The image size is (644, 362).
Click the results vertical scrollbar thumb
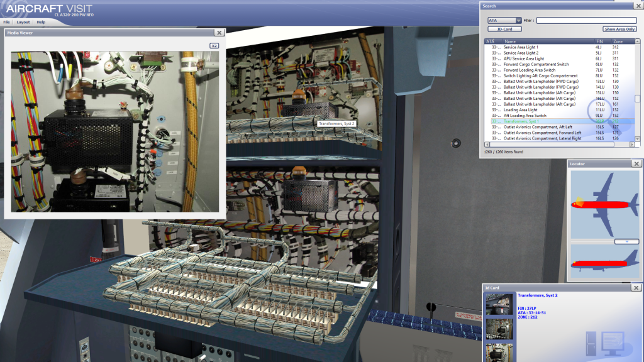[x=638, y=99]
